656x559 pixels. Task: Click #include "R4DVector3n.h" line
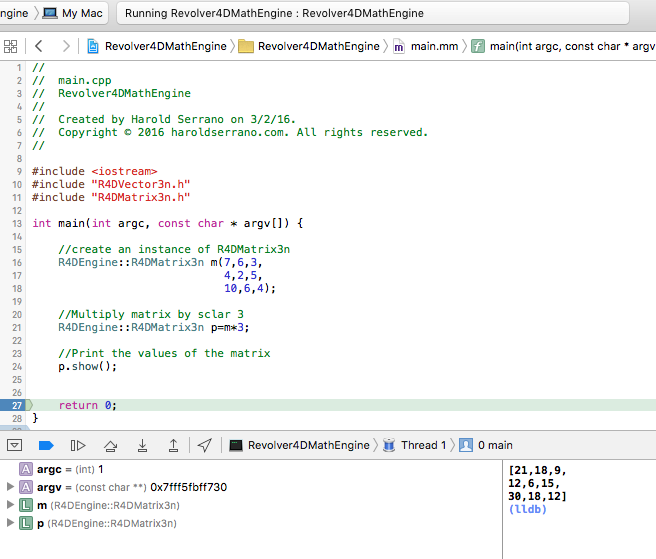[111, 185]
